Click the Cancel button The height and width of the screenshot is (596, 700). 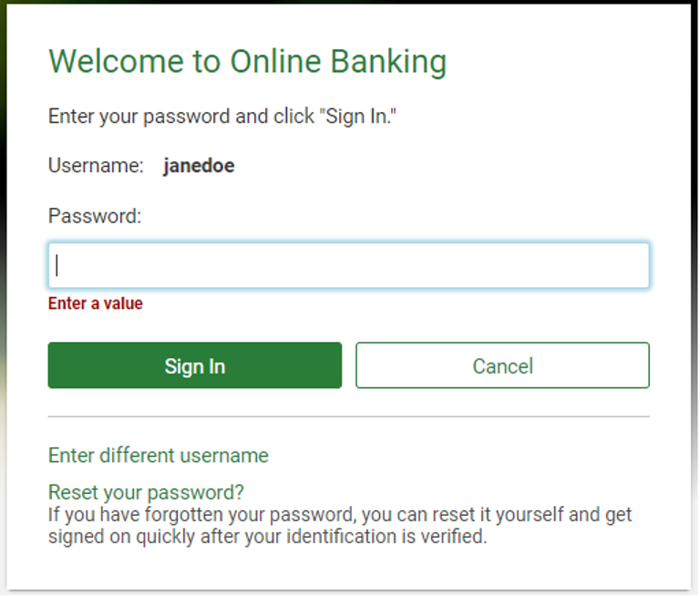pos(502,365)
